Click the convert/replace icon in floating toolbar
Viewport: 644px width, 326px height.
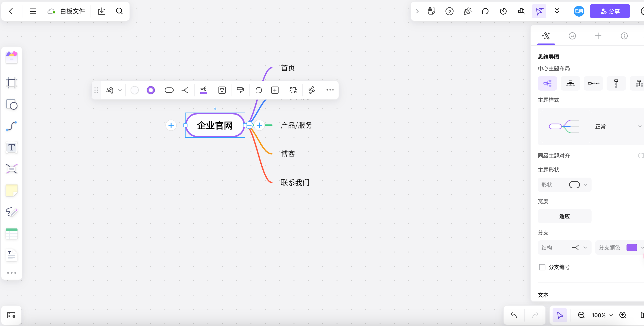pos(293,90)
